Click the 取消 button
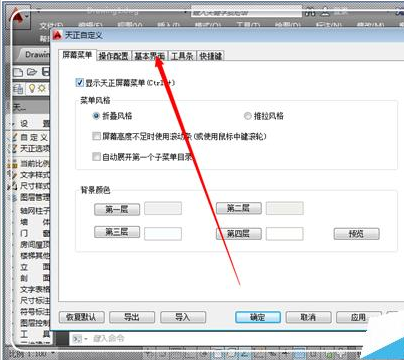Image resolution: width=404 pixels, height=360 pixels. (309, 317)
